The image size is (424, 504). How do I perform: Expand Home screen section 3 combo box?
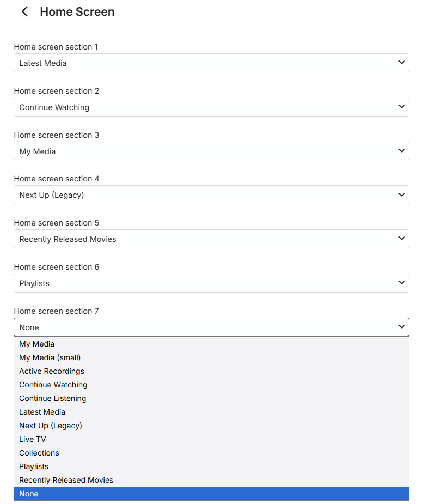(211, 151)
